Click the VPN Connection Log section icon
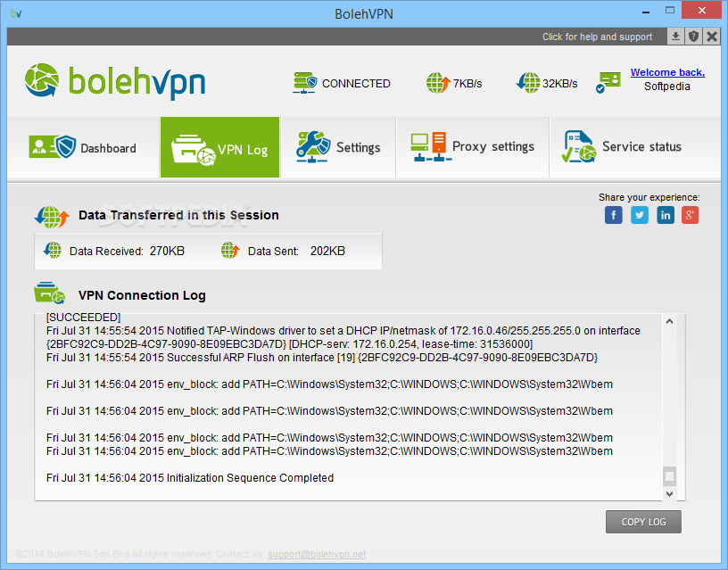728x570 pixels. [x=49, y=293]
